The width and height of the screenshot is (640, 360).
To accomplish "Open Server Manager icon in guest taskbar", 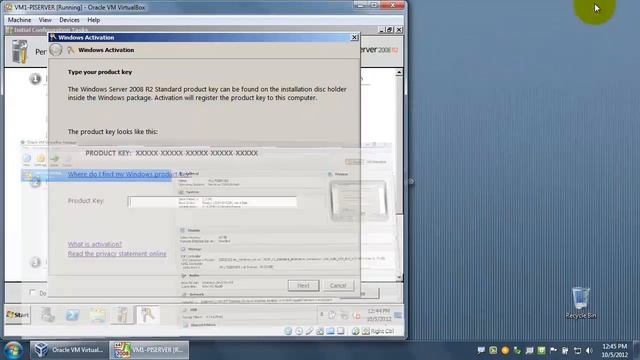I will point(48,315).
